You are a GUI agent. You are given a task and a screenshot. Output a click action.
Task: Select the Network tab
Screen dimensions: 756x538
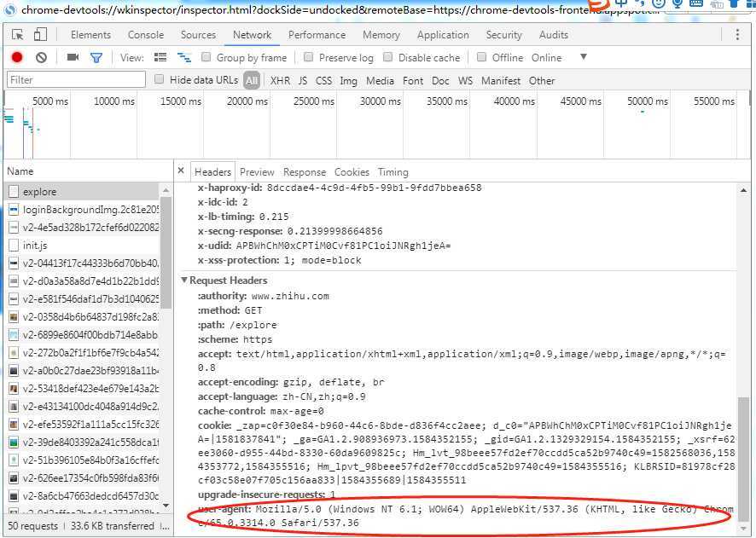pos(253,35)
